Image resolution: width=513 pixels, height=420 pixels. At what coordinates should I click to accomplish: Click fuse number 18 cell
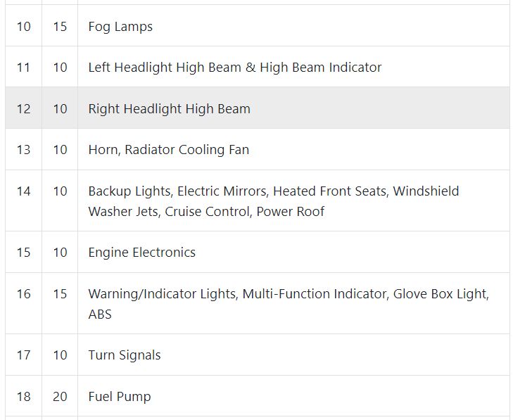coord(23,396)
